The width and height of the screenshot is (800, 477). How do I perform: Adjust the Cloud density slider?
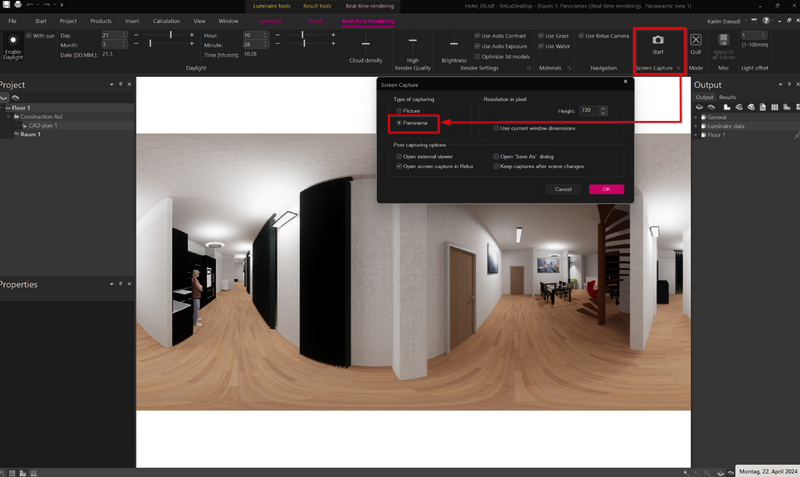coord(365,44)
